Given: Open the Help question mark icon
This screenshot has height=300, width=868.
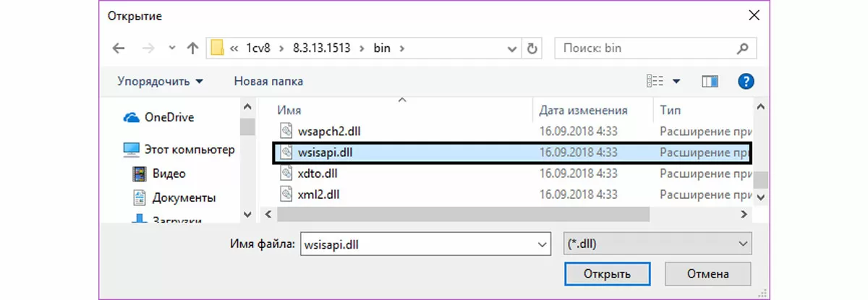Looking at the screenshot, I should click(746, 81).
